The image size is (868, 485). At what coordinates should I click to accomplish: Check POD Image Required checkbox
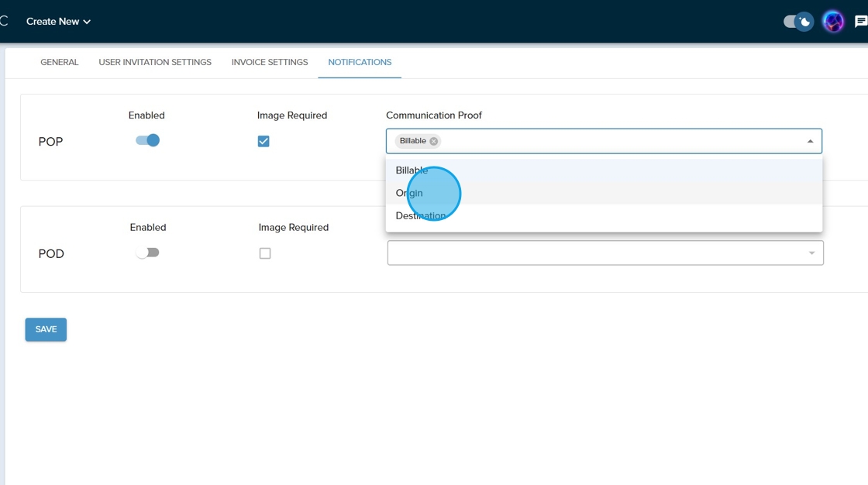tap(265, 253)
